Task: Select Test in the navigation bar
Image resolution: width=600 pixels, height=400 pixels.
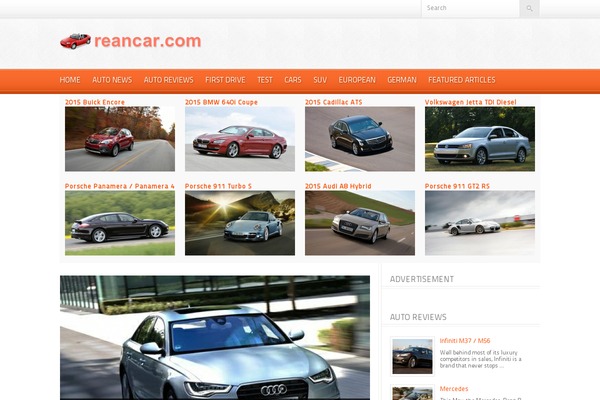Action: coord(265,80)
